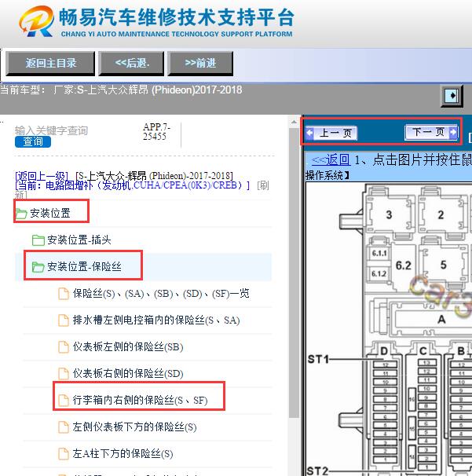This screenshot has width=472, height=476.
Task: Click the APP.7-25455 version text
Action: click(x=156, y=131)
